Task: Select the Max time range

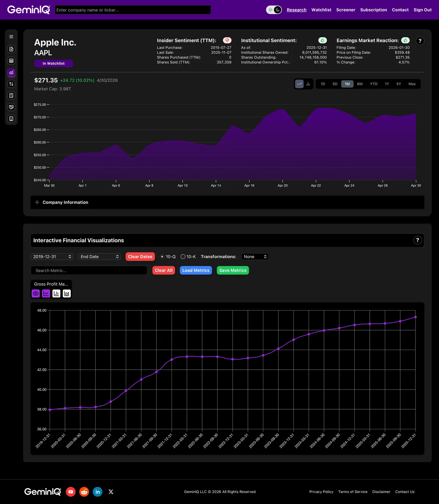Action: [412, 84]
